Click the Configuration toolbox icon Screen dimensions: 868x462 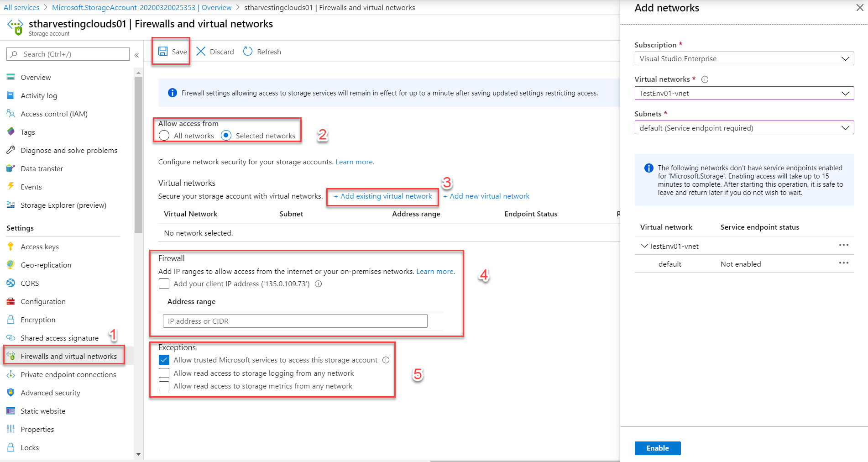tap(11, 301)
